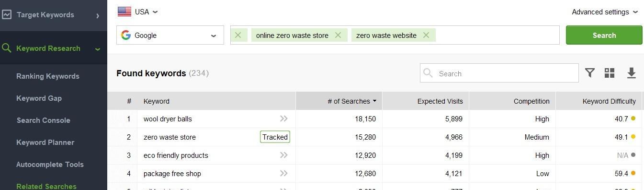
Task: Switch to grid view icon
Action: (610, 73)
